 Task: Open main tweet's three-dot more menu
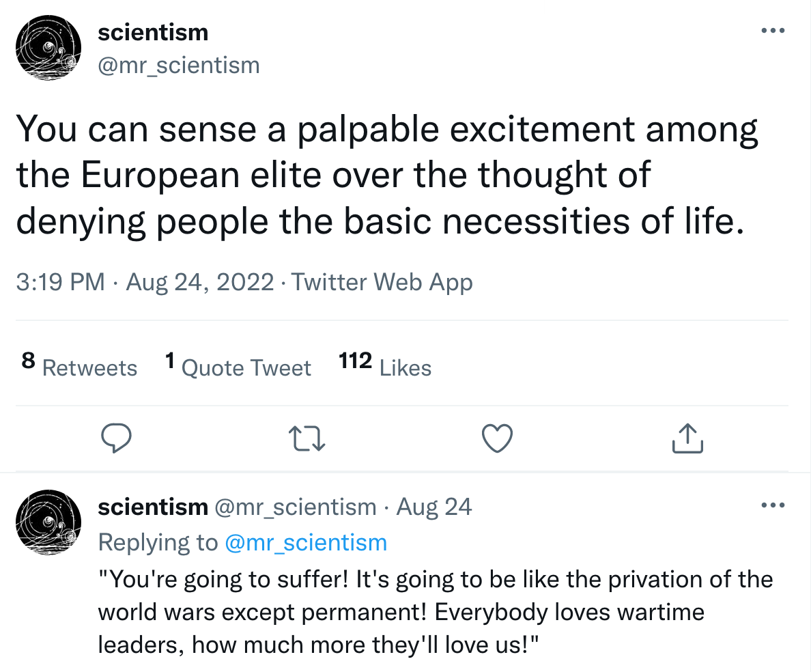[773, 31]
